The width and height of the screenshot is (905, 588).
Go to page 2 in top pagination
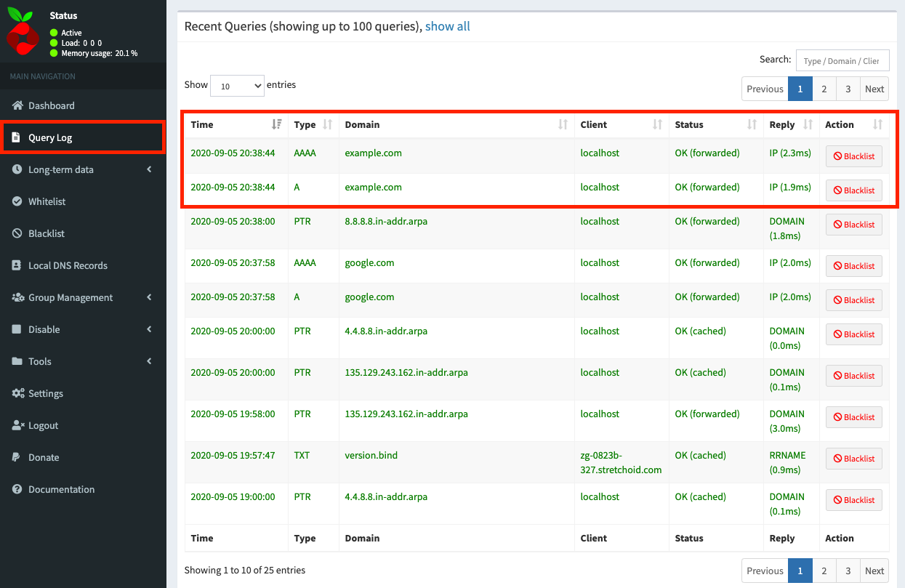(x=824, y=89)
